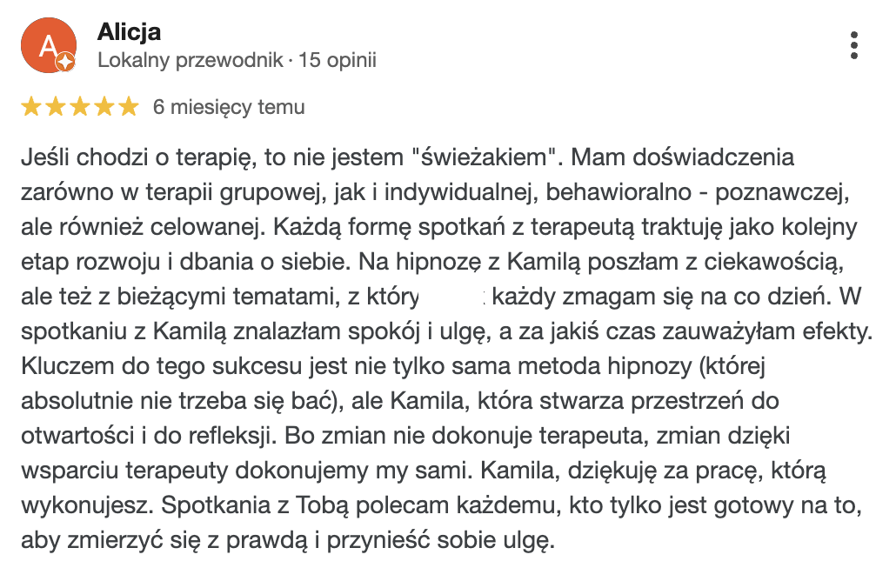Click the "15 opinii" review count
This screenshot has height=588, width=896.
[338, 60]
